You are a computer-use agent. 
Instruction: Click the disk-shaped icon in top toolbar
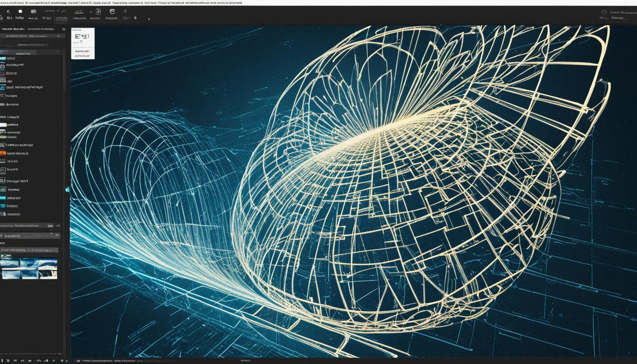(33, 11)
